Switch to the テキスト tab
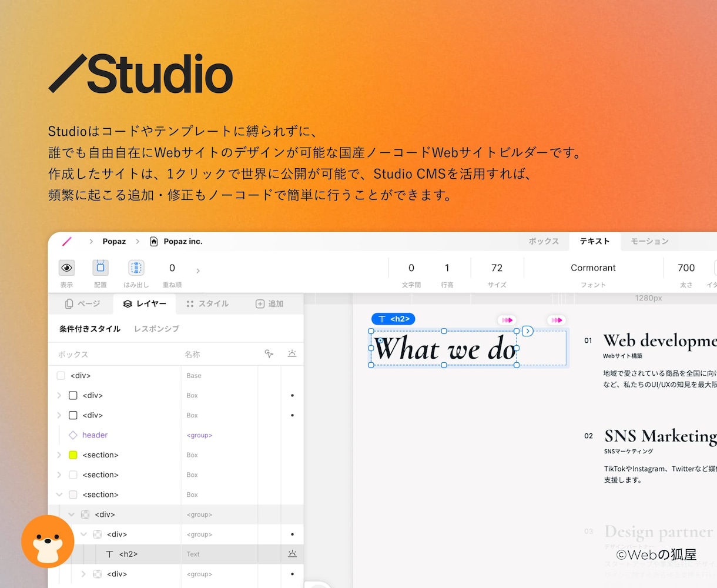The width and height of the screenshot is (717, 588). point(595,241)
